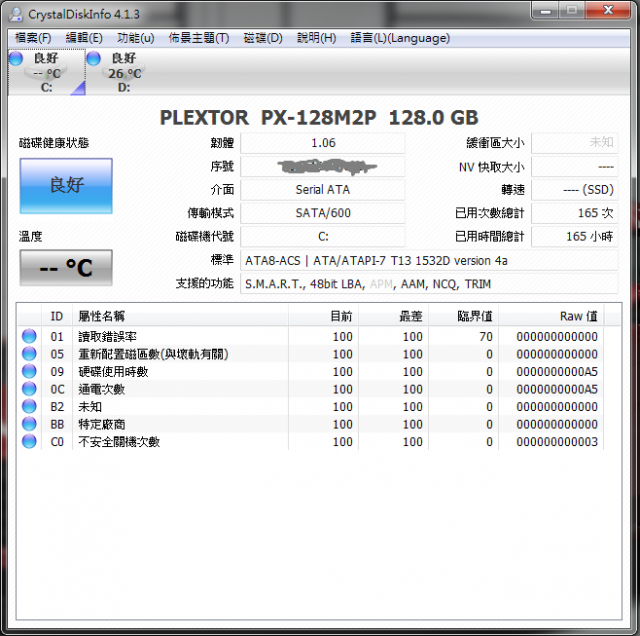Click the power on hours field 165 小時
Viewport: 640px width, 636px height.
(x=575, y=237)
